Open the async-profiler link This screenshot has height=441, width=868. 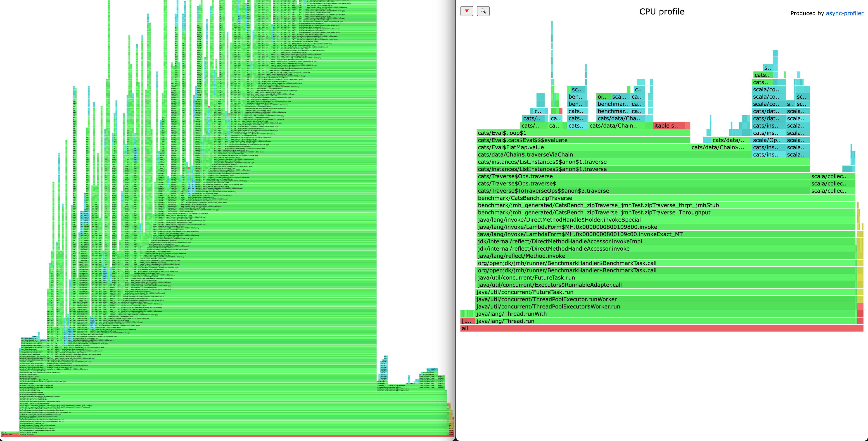844,13
